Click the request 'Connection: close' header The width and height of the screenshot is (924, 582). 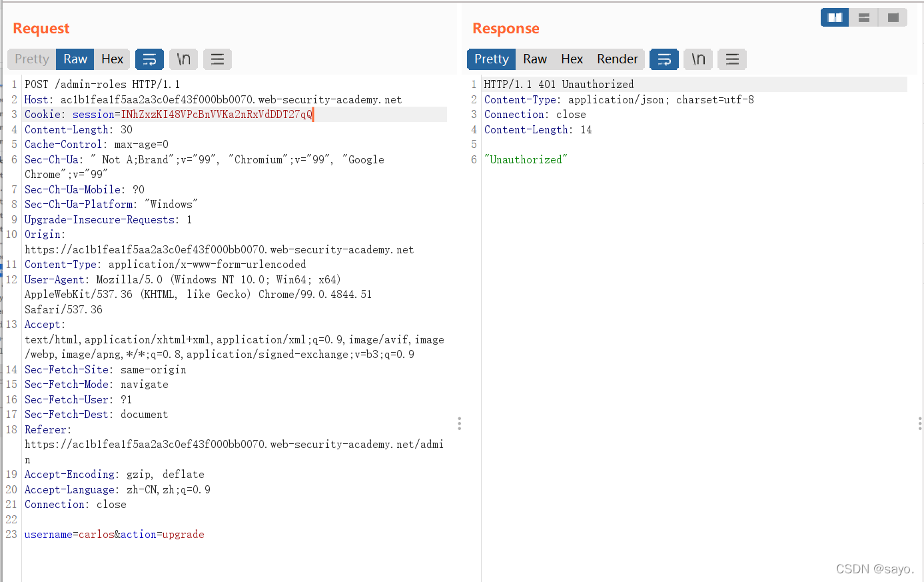pyautogui.click(x=75, y=505)
